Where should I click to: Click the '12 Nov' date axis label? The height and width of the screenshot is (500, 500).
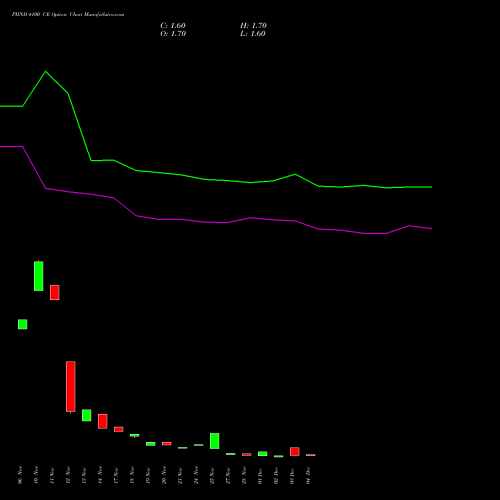(68, 475)
